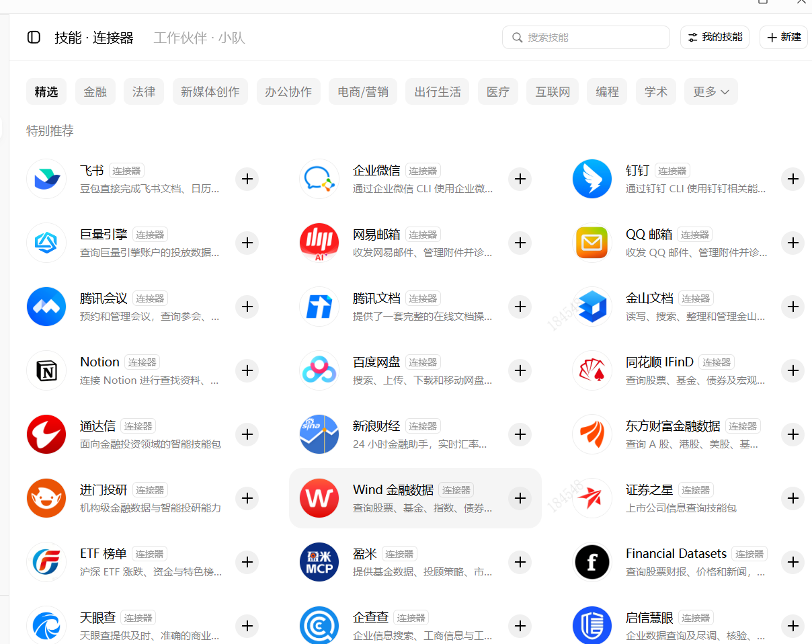The image size is (812, 644).
Task: Add the Financial Datasets connector with plus button
Action: pos(793,562)
